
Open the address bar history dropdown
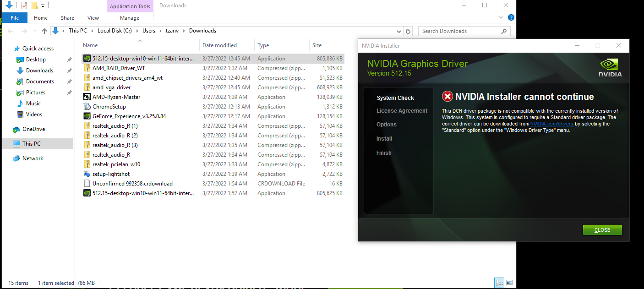tap(398, 31)
